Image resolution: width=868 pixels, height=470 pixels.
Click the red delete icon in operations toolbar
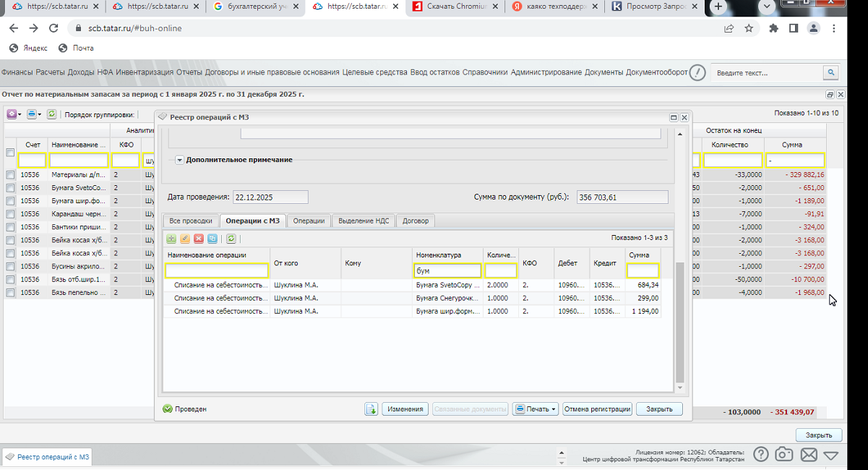coord(199,239)
